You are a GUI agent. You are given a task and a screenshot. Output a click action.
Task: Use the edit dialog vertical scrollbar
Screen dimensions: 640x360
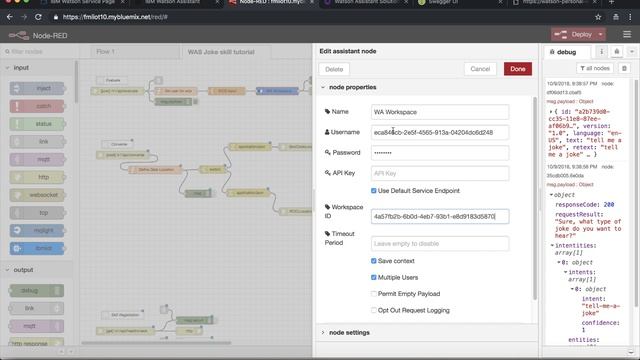tap(535, 198)
